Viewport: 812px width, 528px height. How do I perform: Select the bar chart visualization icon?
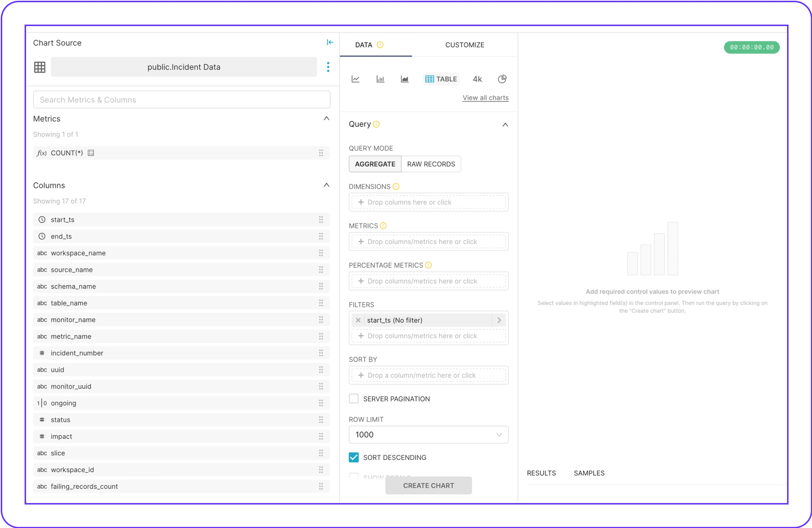380,79
